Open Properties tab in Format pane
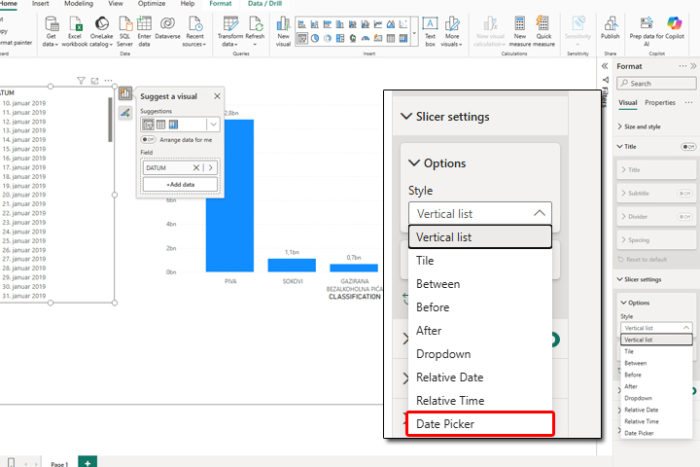The image size is (700, 467). (660, 103)
